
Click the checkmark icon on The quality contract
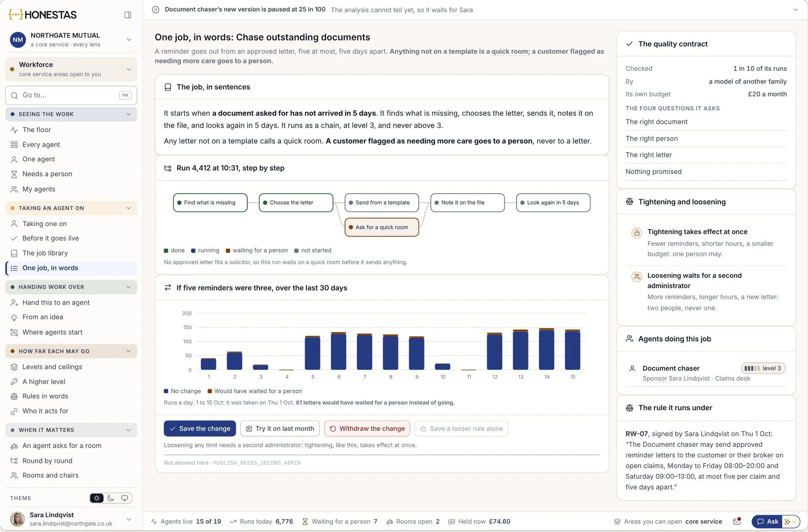point(629,44)
